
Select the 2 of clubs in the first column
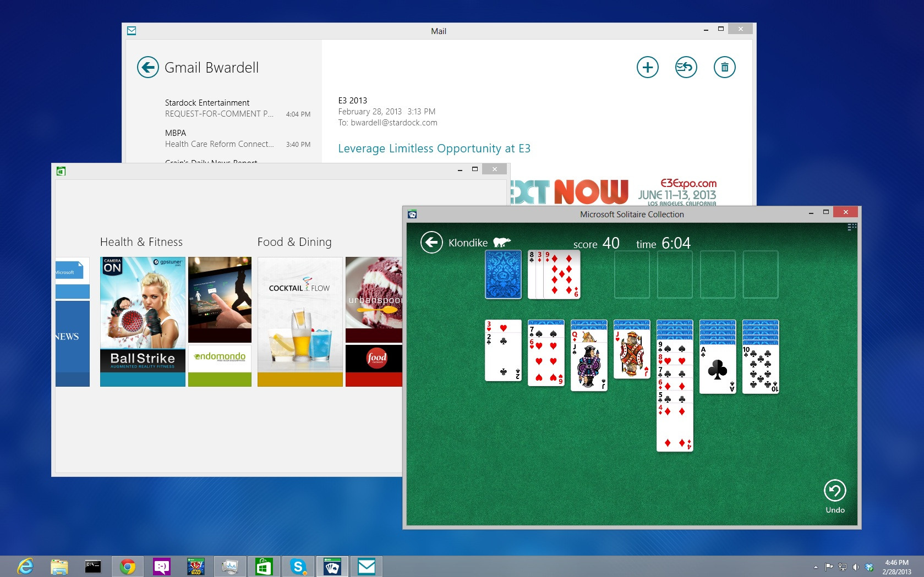click(503, 357)
